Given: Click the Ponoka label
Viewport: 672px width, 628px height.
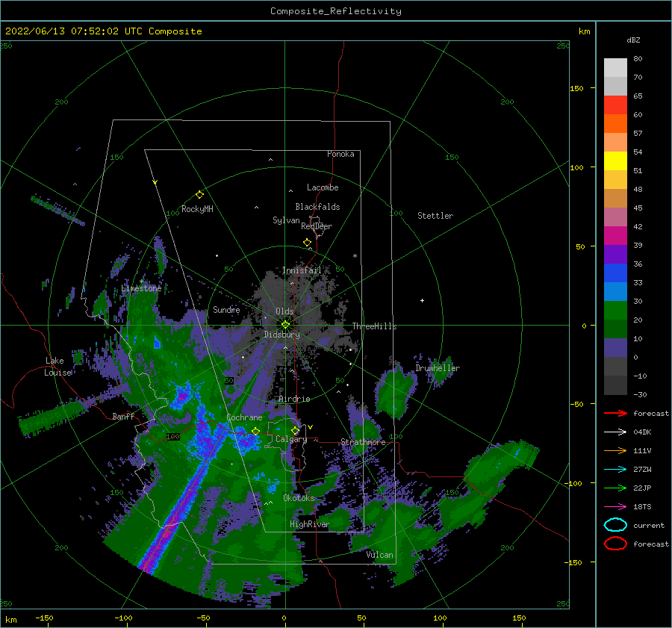Looking at the screenshot, I should pyautogui.click(x=340, y=154).
